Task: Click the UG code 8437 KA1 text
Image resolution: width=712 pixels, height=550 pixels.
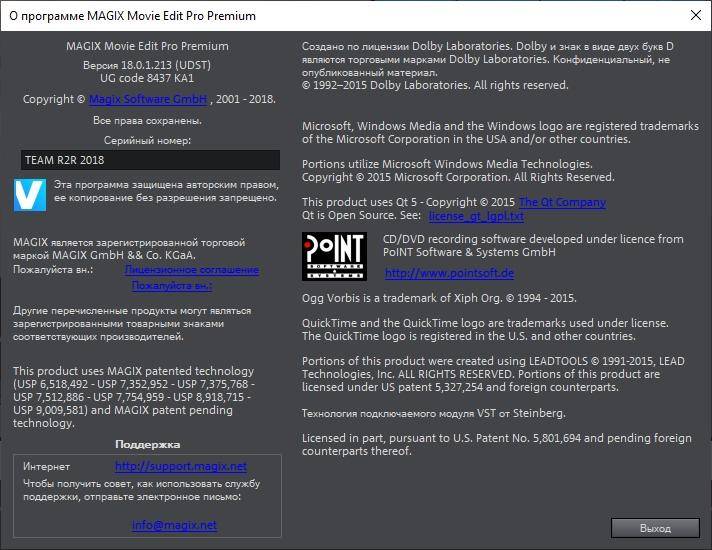Action: pyautogui.click(x=147, y=78)
